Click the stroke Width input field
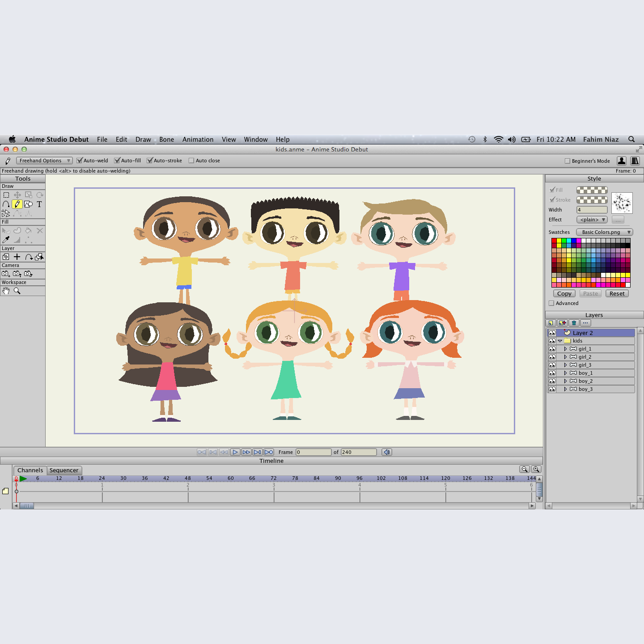The image size is (644, 644). 592,210
